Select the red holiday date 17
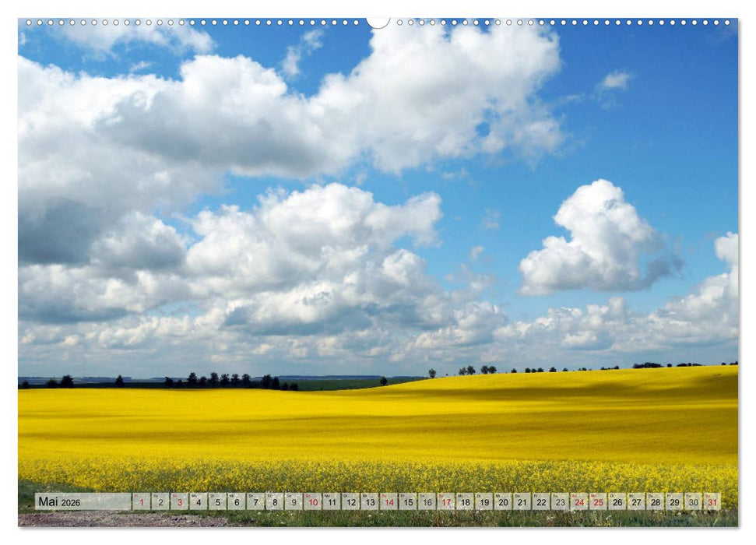This screenshot has height=545, width=756. pos(445,504)
